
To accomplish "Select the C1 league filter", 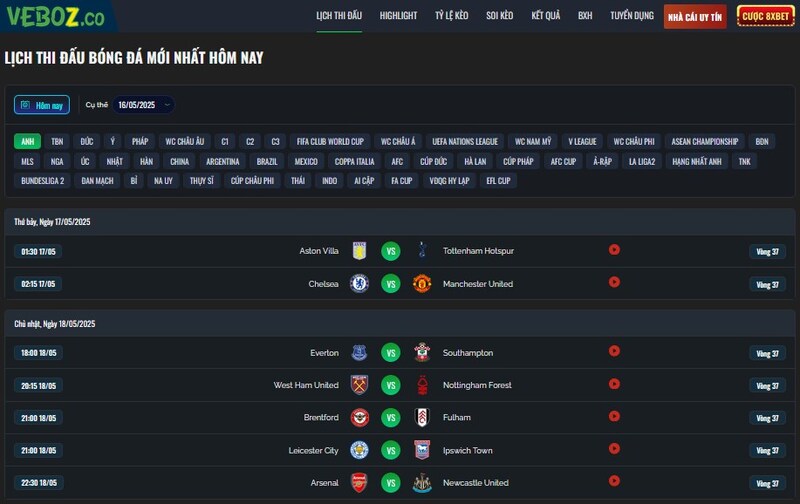I will [225, 141].
